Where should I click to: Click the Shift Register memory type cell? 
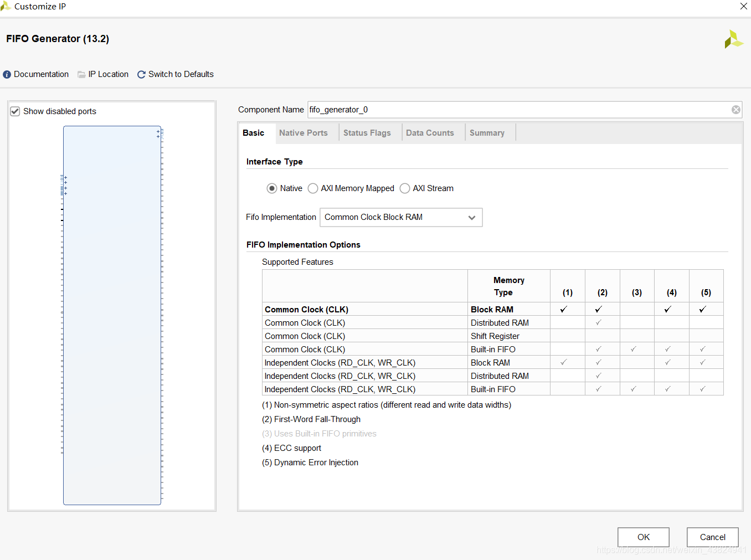pos(509,336)
